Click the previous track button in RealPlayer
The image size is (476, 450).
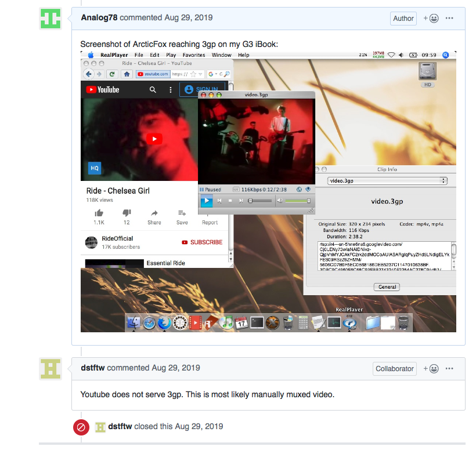[x=219, y=201]
